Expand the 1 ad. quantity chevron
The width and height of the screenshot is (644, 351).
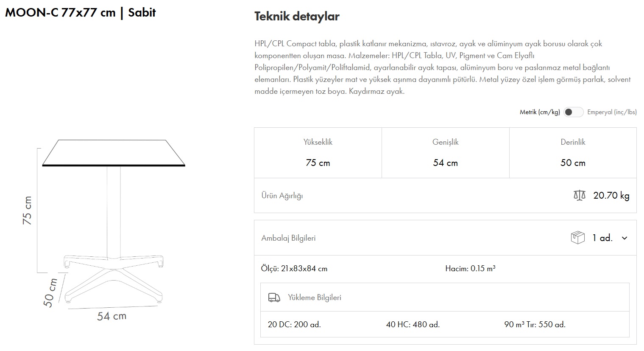[x=624, y=238]
